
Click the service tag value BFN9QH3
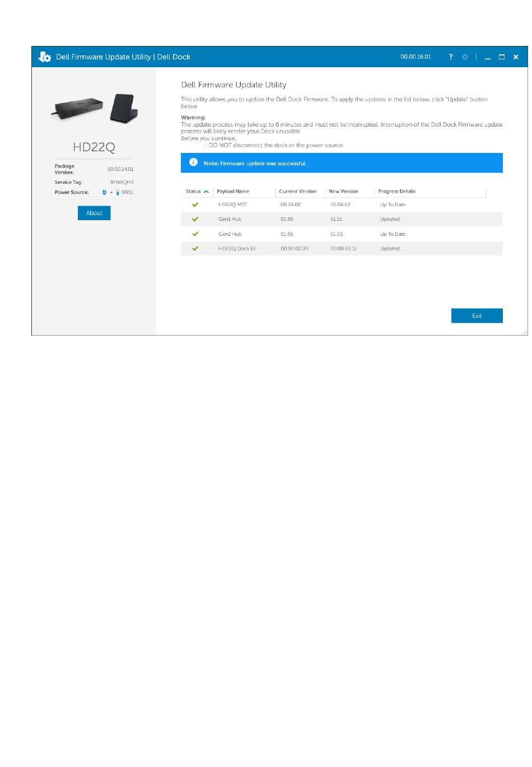click(122, 182)
